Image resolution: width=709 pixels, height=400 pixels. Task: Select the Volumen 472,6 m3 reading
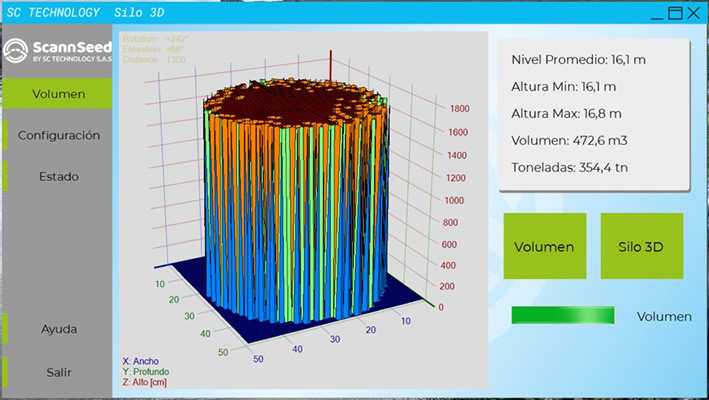click(569, 141)
